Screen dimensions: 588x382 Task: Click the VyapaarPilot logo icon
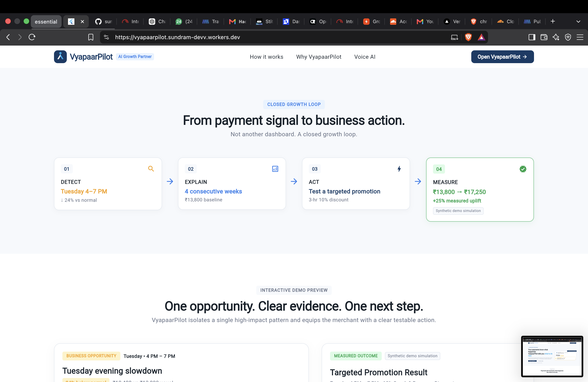point(60,57)
